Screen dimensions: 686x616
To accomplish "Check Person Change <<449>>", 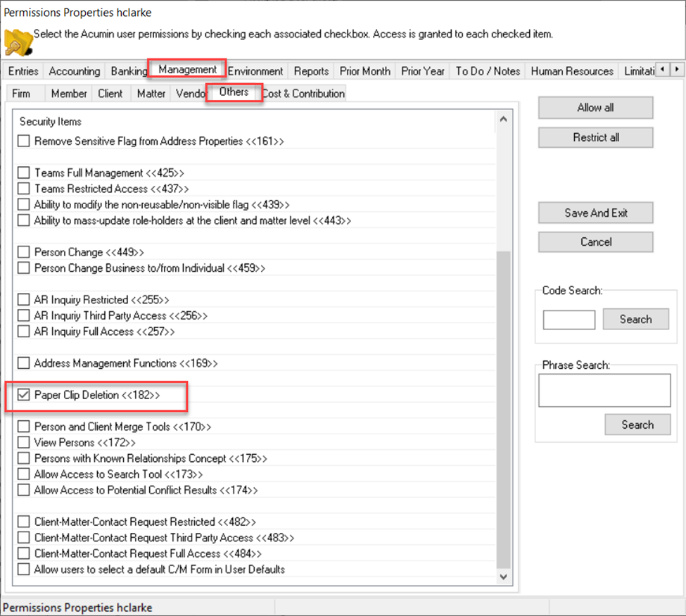I will 24,252.
